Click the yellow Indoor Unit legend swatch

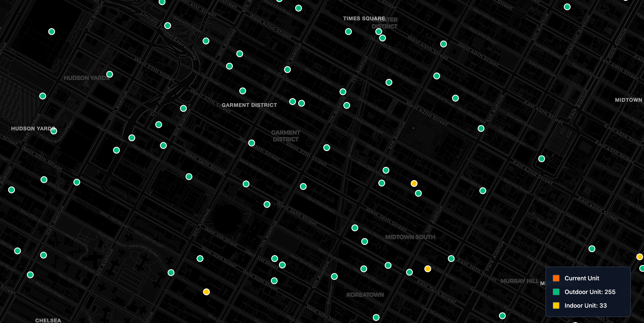pyautogui.click(x=556, y=306)
